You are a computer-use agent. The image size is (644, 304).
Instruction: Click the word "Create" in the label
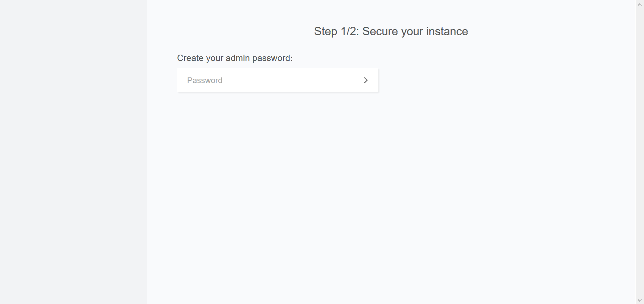190,58
